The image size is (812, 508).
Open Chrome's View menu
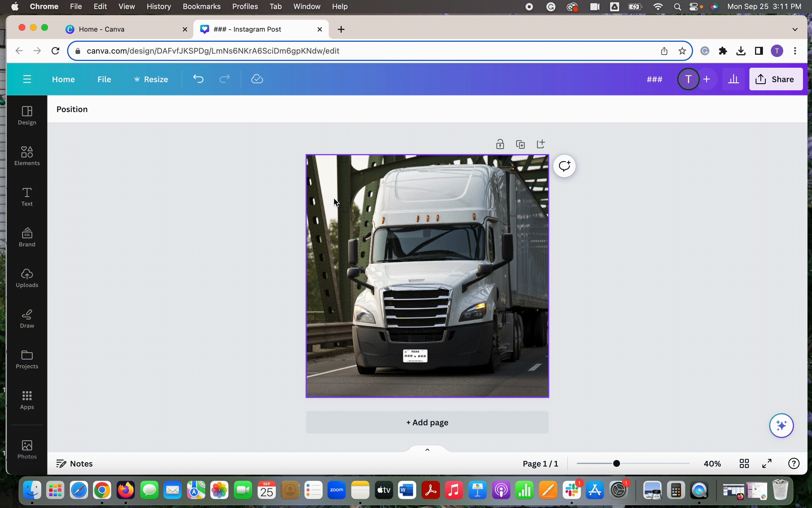click(x=127, y=6)
